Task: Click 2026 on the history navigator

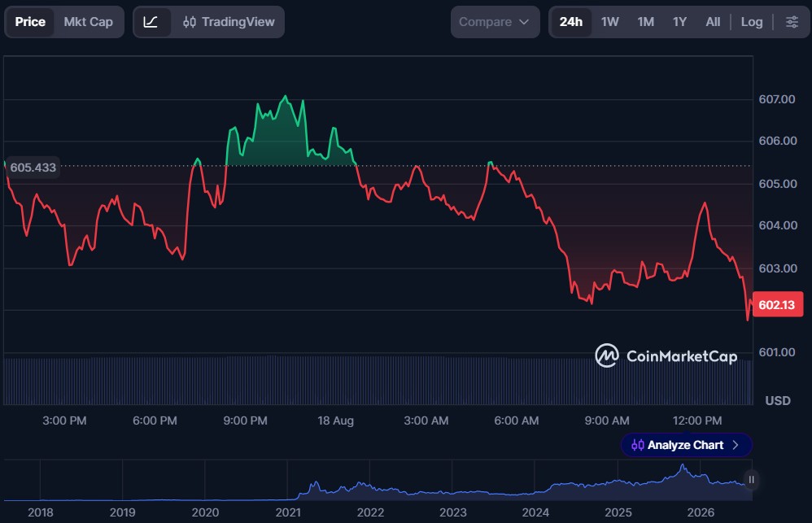Action: (x=701, y=512)
